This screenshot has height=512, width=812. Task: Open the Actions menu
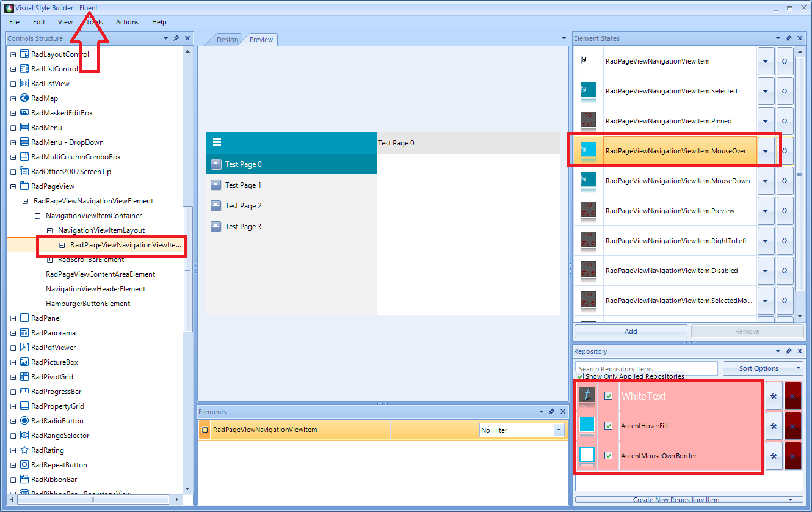(127, 22)
